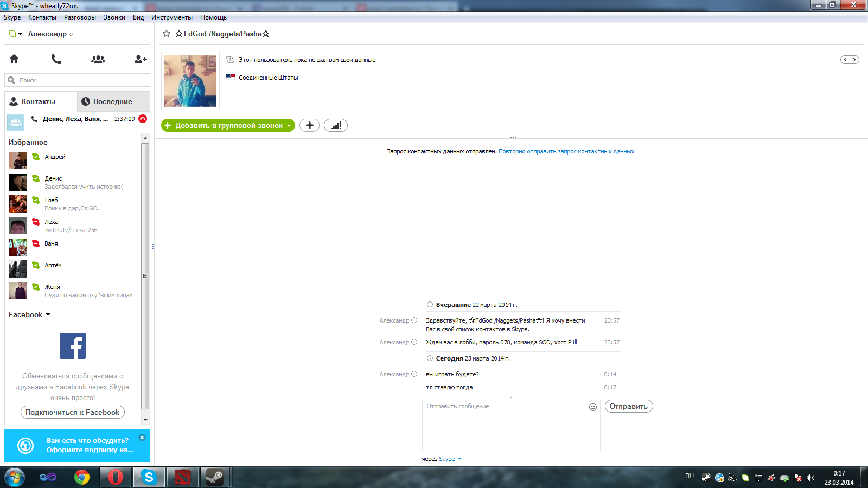Click next arrow in profile header
This screenshot has height=488, width=868.
[854, 60]
